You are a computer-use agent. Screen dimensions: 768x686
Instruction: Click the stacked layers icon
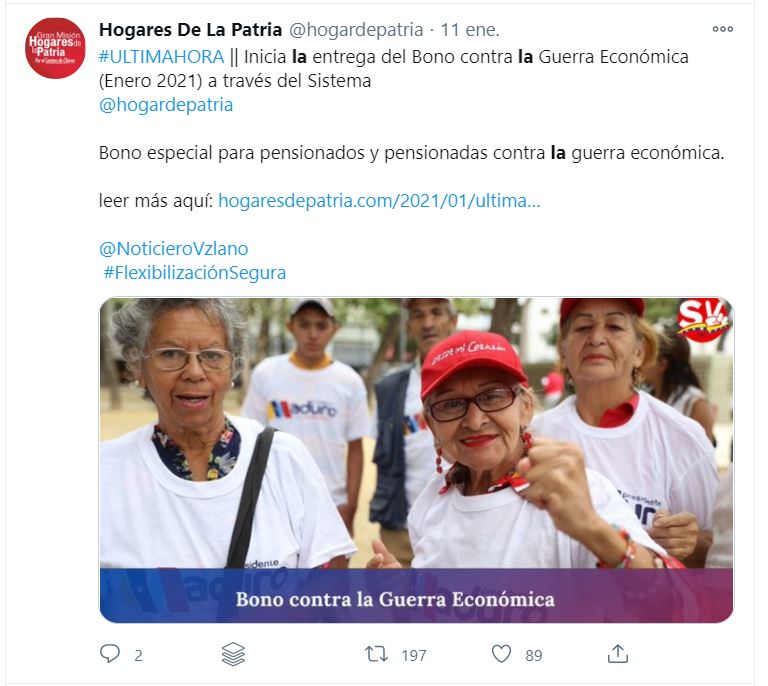(233, 654)
